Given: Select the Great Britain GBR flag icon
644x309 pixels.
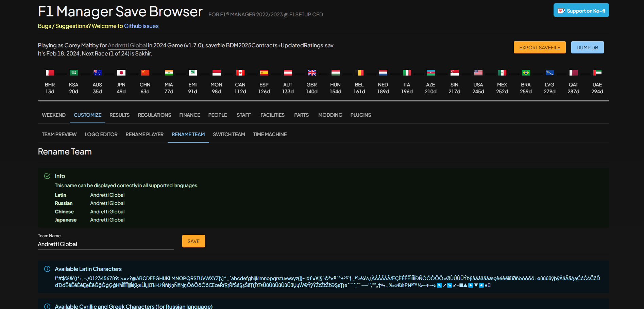Looking at the screenshot, I should [311, 72].
